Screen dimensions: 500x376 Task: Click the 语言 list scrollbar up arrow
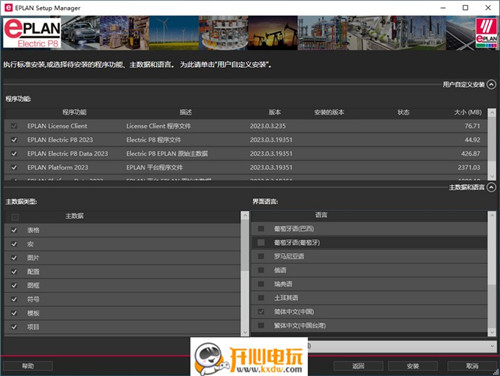492,215
